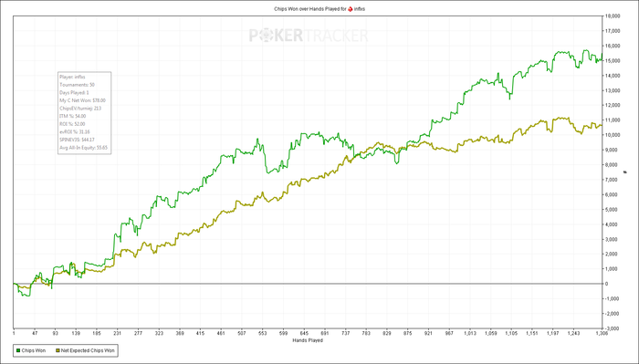The height and width of the screenshot is (364, 639).
Task: Click the green line's final peak
Action: (602, 54)
